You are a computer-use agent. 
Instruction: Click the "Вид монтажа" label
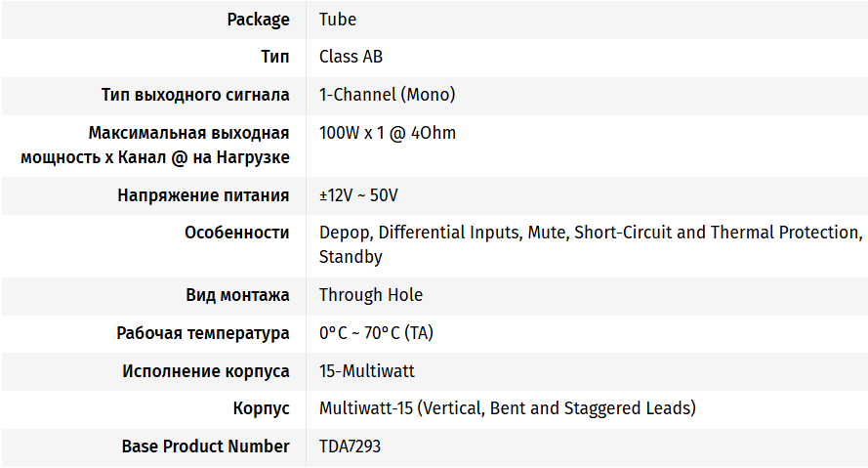pyautogui.click(x=237, y=295)
